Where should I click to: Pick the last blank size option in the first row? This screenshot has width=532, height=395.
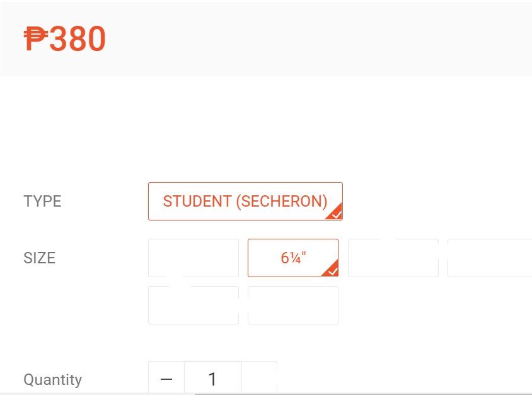(490, 258)
